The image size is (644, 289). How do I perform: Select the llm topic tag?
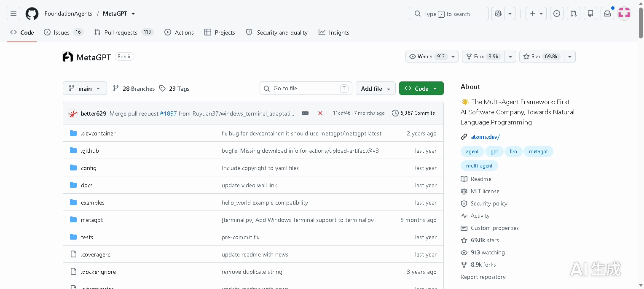513,151
